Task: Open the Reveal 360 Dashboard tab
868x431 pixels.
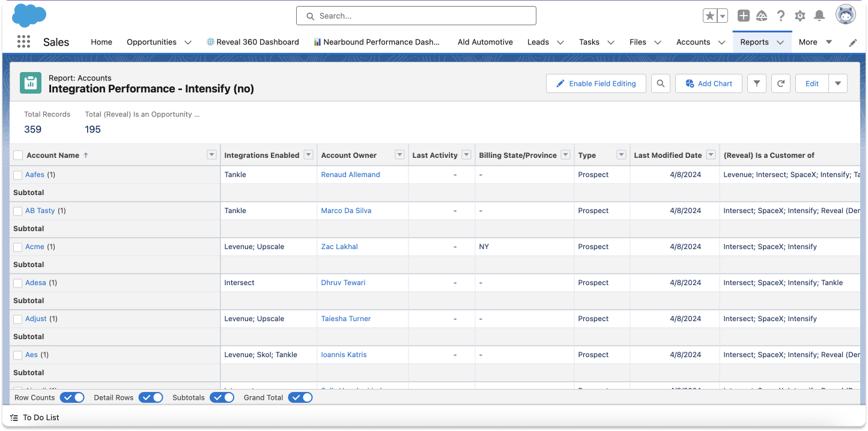Action: click(253, 42)
